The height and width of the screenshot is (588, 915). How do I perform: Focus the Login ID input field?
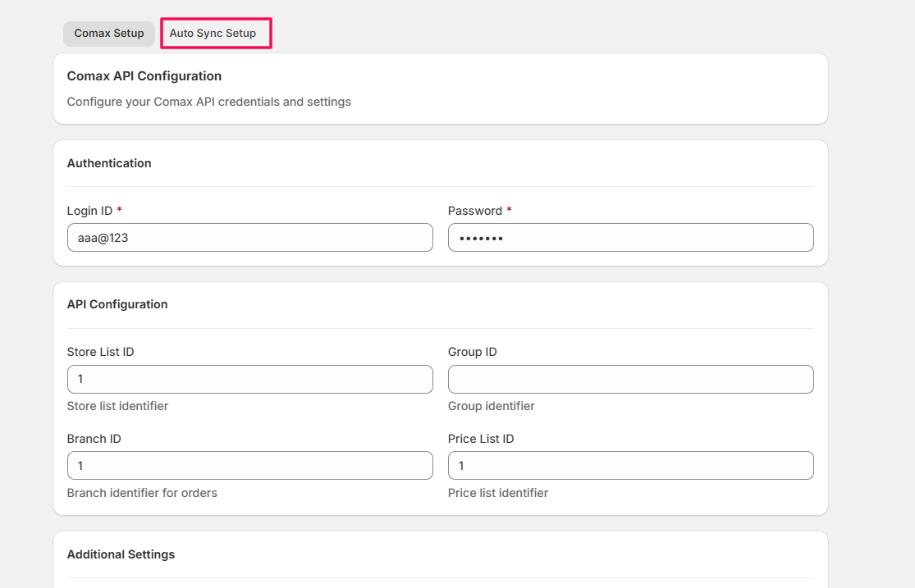[249, 238]
